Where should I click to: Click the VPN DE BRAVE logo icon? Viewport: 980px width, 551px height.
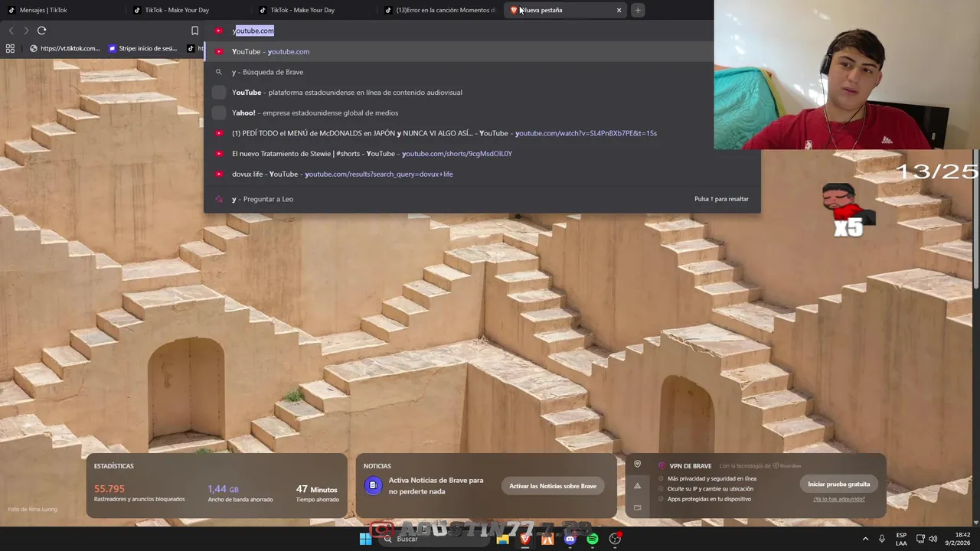pyautogui.click(x=662, y=465)
